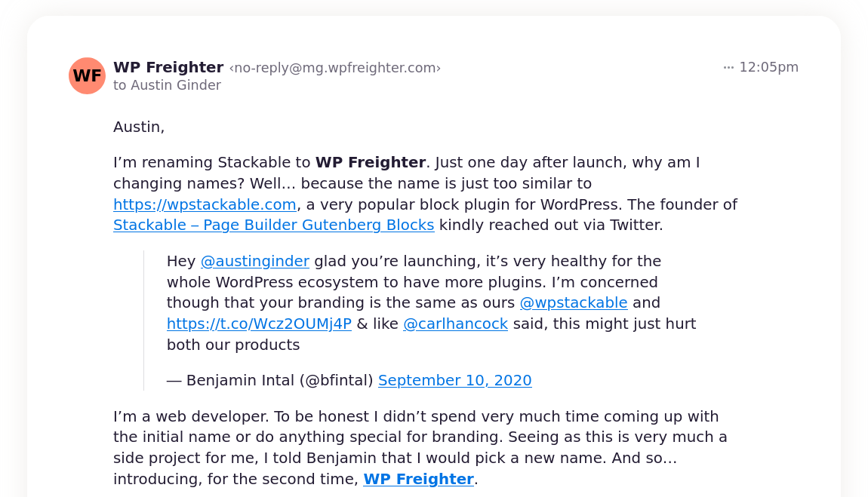
Task: Click the bold WP Freighter link at bottom
Action: 418,479
